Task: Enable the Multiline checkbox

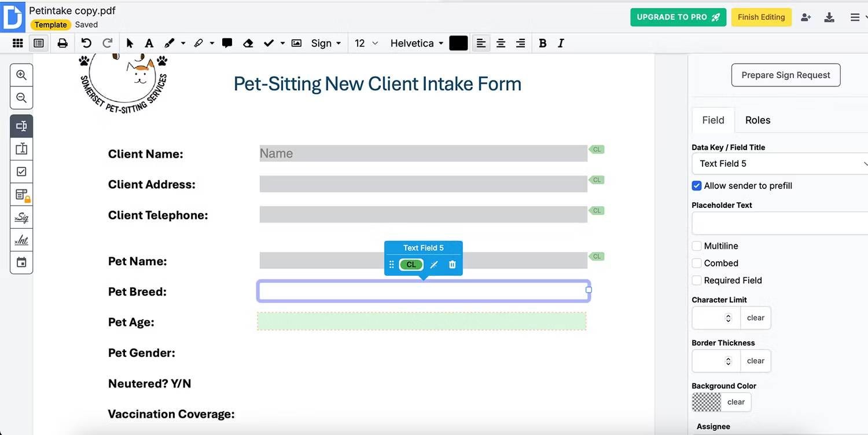Action: pyautogui.click(x=697, y=246)
